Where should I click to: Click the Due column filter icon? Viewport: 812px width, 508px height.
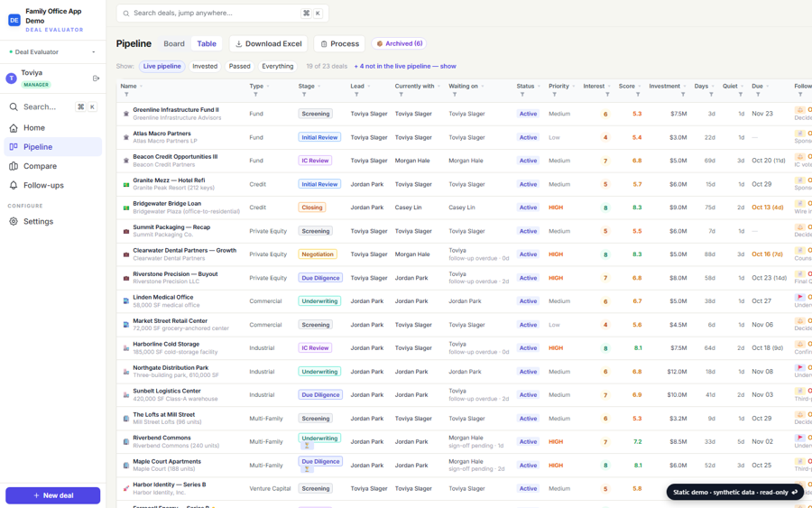(x=758, y=94)
